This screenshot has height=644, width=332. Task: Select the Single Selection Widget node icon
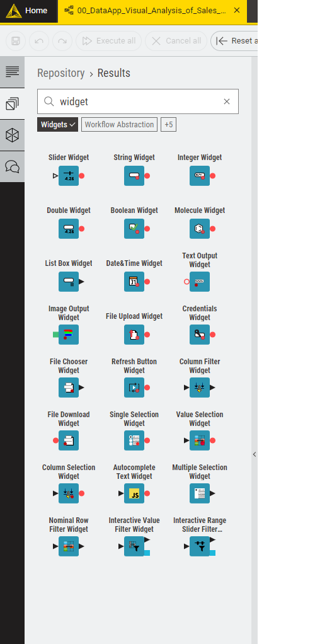click(134, 440)
